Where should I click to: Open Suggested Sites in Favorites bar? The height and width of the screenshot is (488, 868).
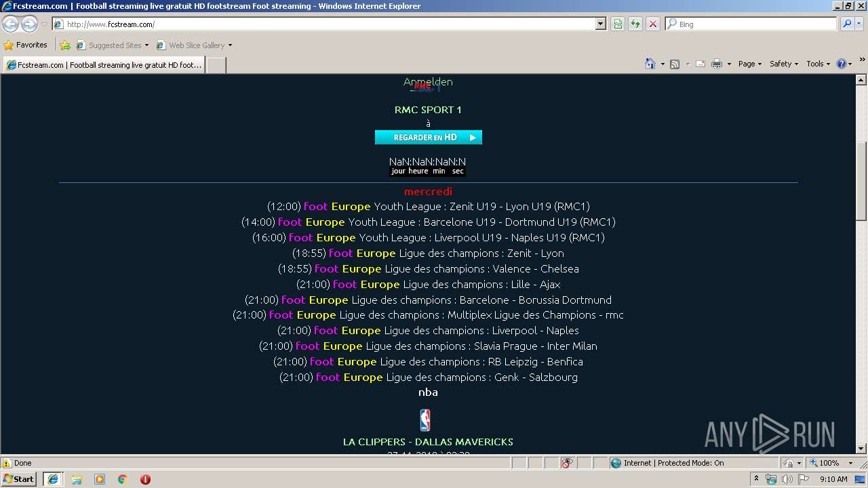click(x=112, y=45)
